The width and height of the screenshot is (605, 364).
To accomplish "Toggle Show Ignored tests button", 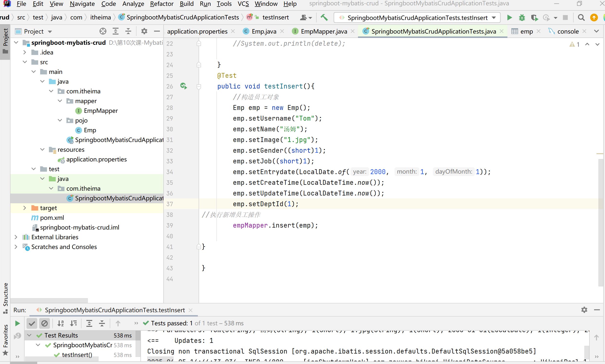I will coord(45,323).
